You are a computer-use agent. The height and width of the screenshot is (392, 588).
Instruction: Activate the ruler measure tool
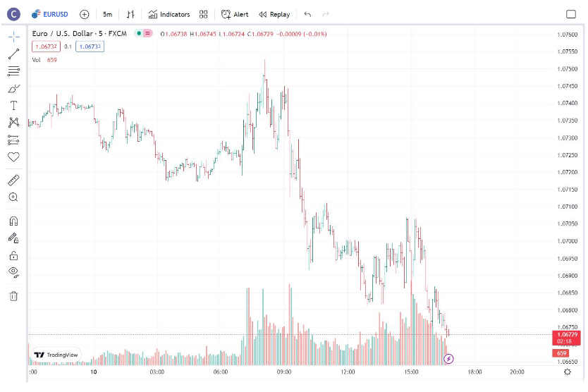[13, 180]
